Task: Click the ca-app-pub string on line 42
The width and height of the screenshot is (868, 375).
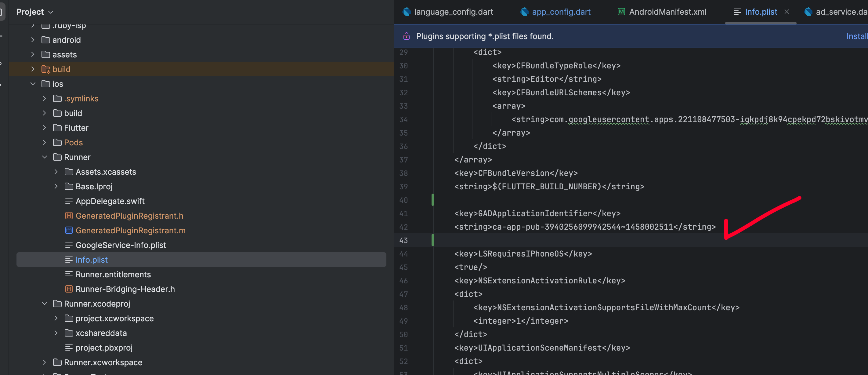Action: [x=585, y=227]
